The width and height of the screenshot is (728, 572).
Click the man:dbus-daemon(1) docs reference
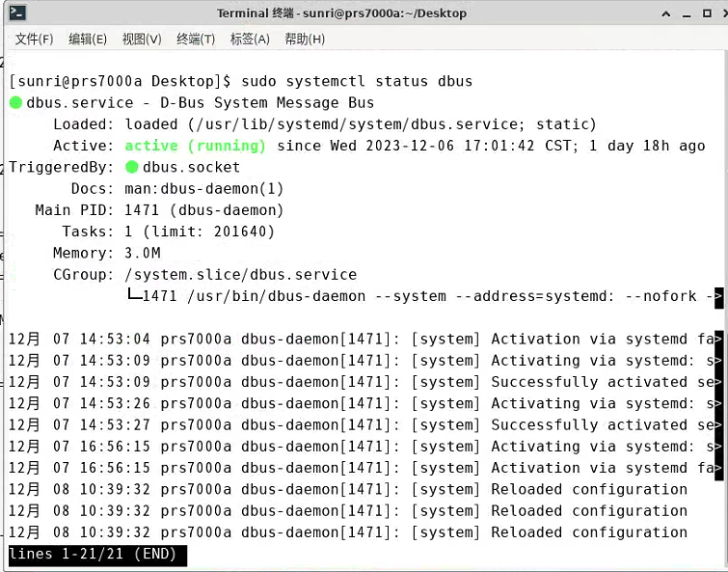click(x=204, y=189)
